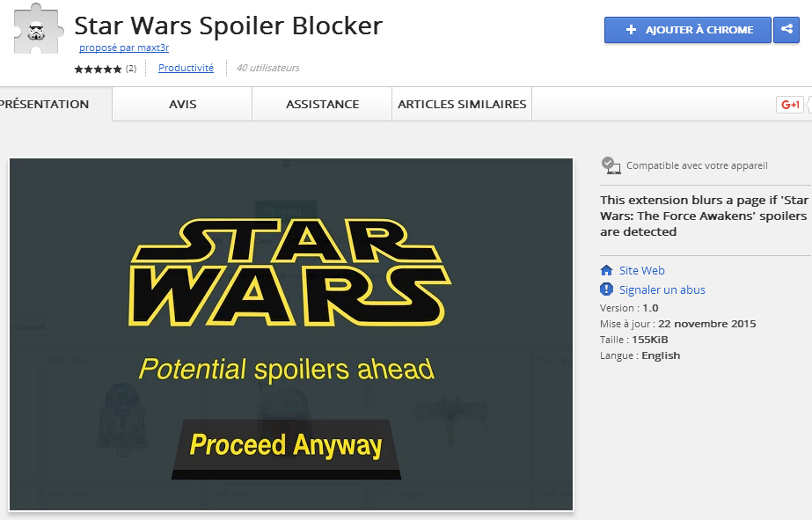Screen dimensions: 812x520
Task: Open the Assistance tab
Action: [322, 104]
